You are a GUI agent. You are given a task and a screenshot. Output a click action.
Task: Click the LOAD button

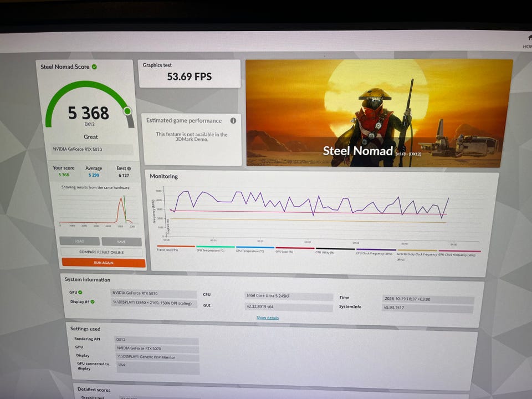pos(79,241)
